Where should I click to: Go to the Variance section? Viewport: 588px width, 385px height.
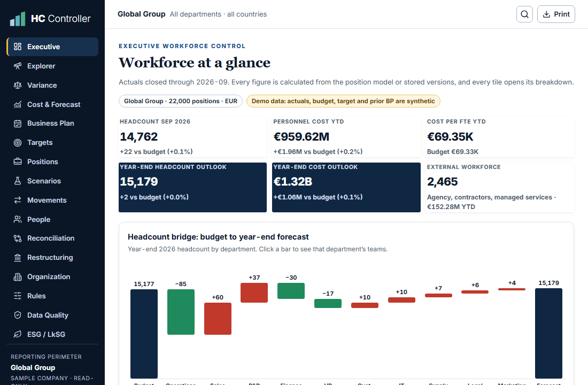(x=52, y=85)
